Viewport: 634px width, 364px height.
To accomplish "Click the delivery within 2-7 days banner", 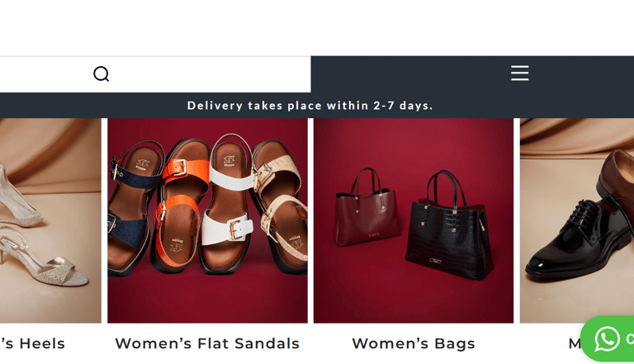I will click(310, 106).
